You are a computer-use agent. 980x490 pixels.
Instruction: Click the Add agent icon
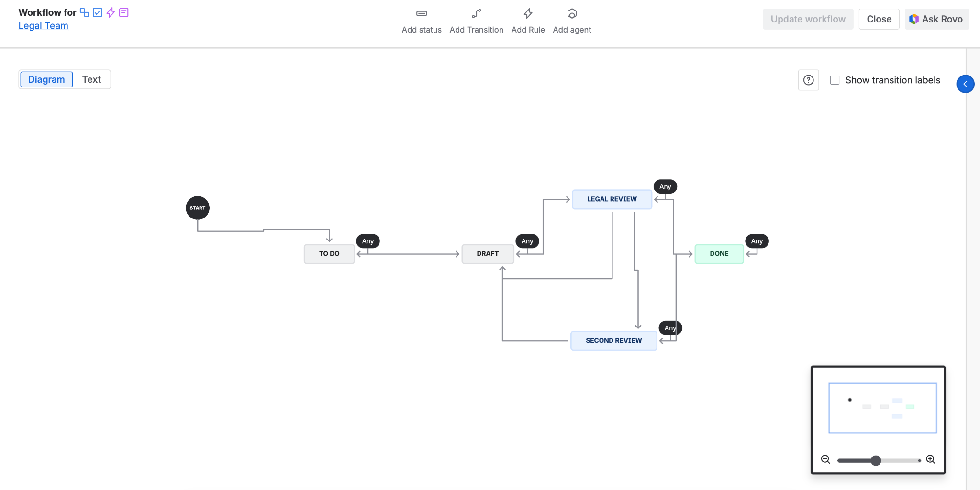click(x=572, y=13)
